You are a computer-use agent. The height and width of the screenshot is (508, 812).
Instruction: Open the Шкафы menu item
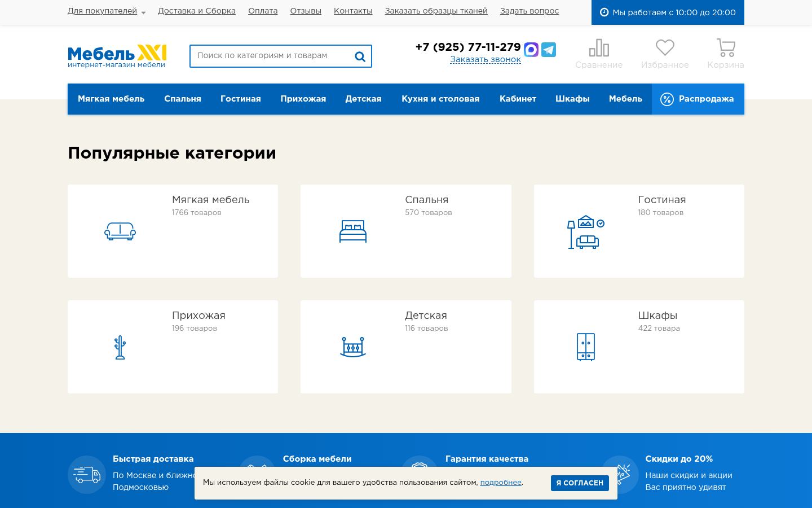pos(572,99)
